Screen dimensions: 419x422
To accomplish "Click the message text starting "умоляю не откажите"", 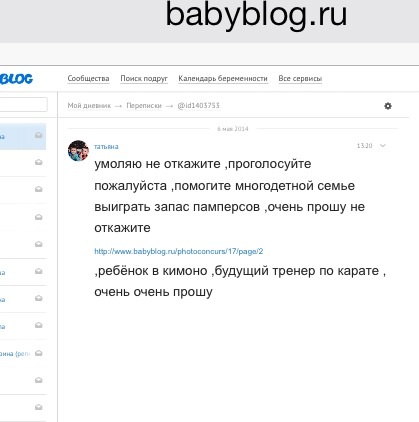I will click(230, 196).
